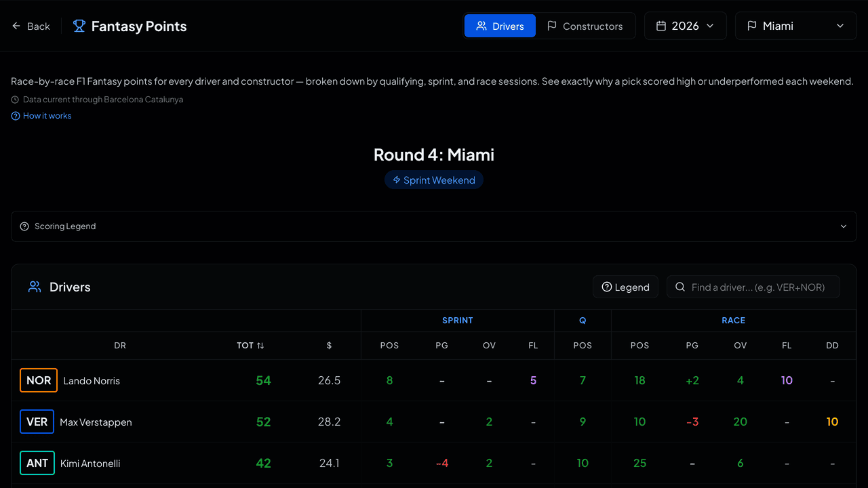Click the Lando Norris name

coord(92,381)
